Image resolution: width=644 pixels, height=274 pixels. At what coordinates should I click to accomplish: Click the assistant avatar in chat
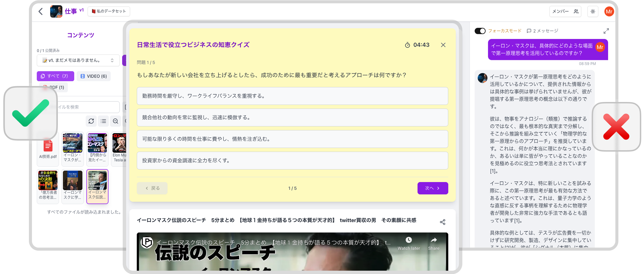click(482, 78)
